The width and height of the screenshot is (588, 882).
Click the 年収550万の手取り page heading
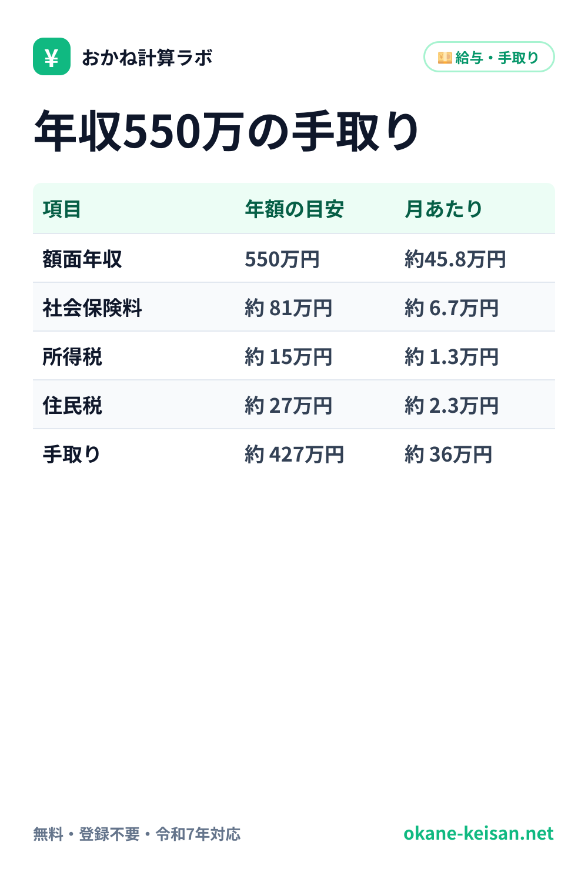click(226, 131)
